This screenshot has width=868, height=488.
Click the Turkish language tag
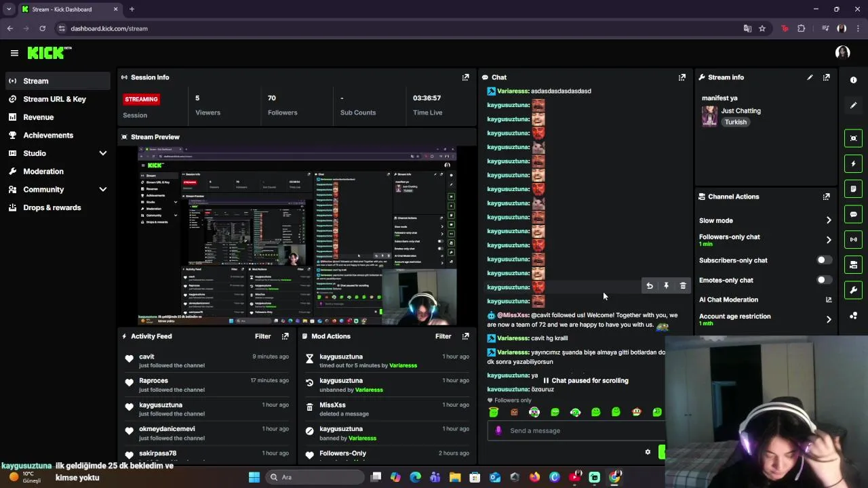click(735, 122)
